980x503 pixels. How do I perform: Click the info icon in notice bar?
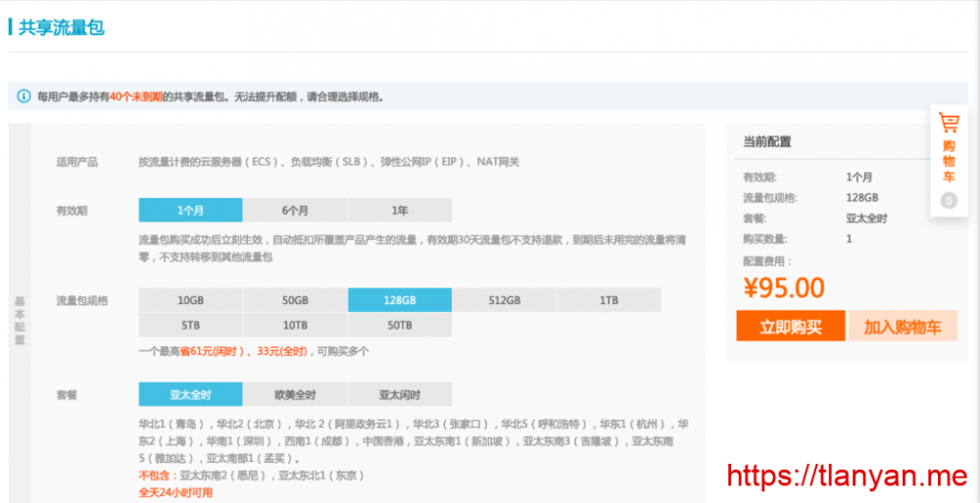click(x=24, y=96)
